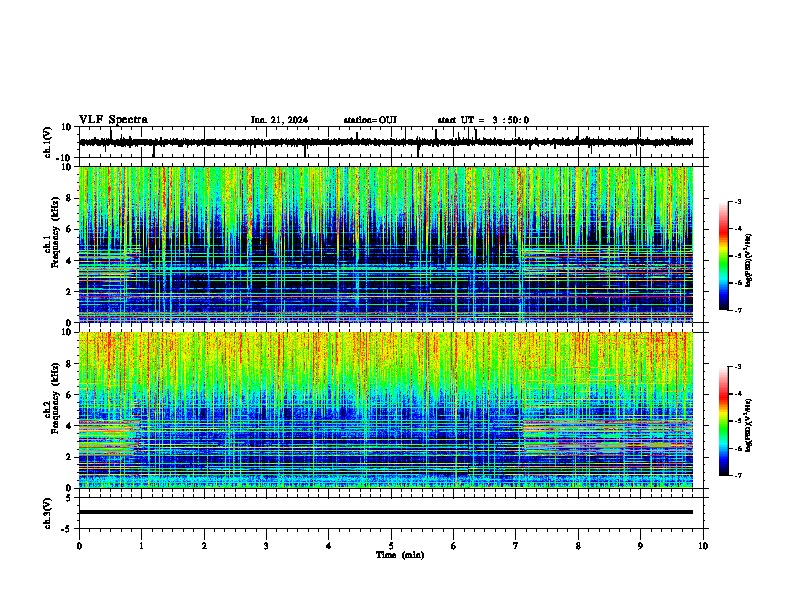
Task: Click the ch.2 "Frequency (kHz)" axis label
Action: click(x=55, y=398)
